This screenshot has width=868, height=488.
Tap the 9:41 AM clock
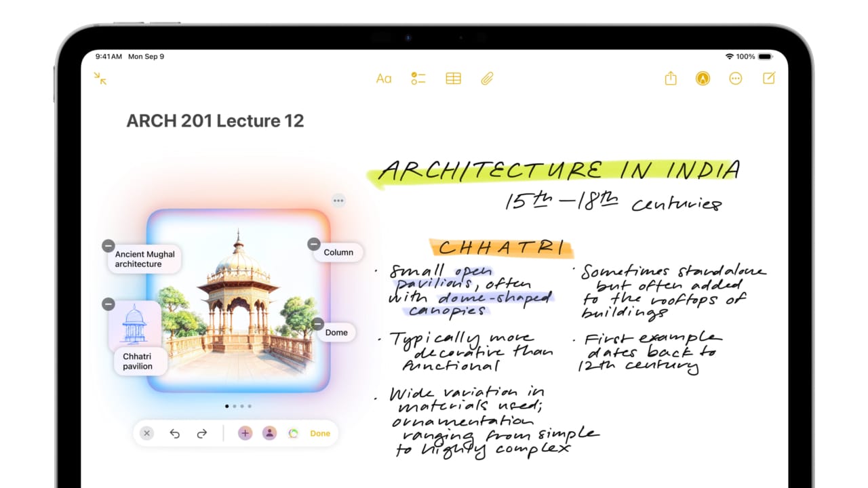click(x=108, y=56)
